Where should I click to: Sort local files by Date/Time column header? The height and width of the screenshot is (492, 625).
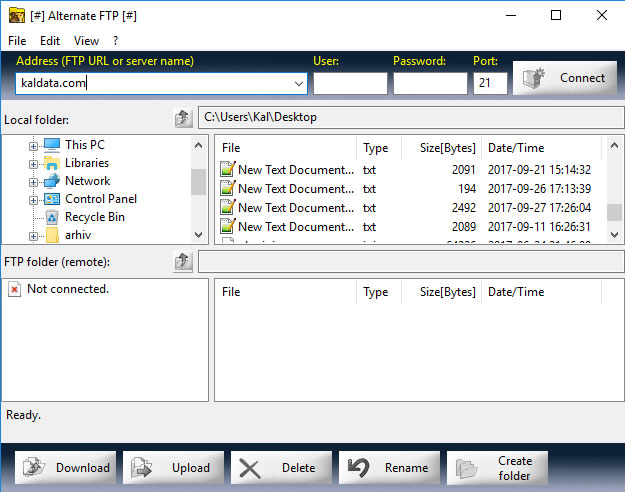pos(542,148)
